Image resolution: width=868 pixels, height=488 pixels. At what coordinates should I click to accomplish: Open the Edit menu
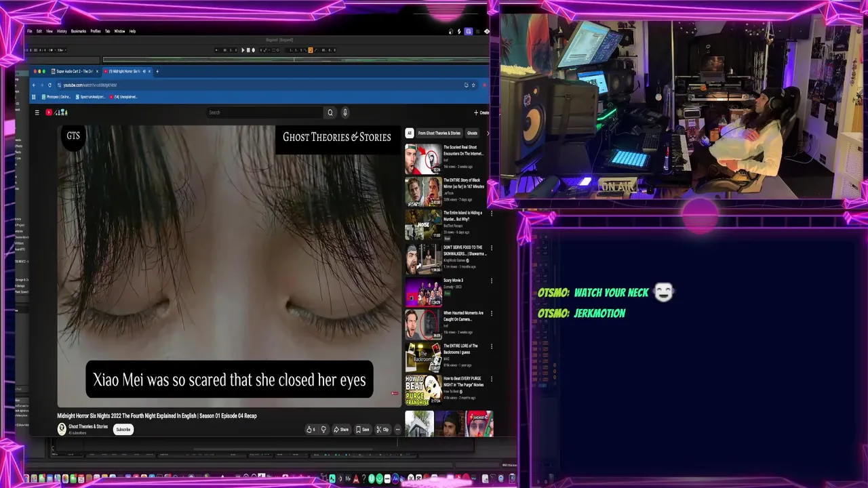click(x=39, y=31)
